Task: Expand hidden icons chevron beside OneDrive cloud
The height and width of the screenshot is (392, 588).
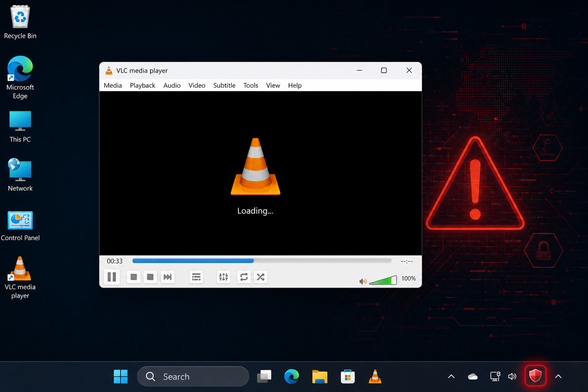Action: (x=451, y=377)
